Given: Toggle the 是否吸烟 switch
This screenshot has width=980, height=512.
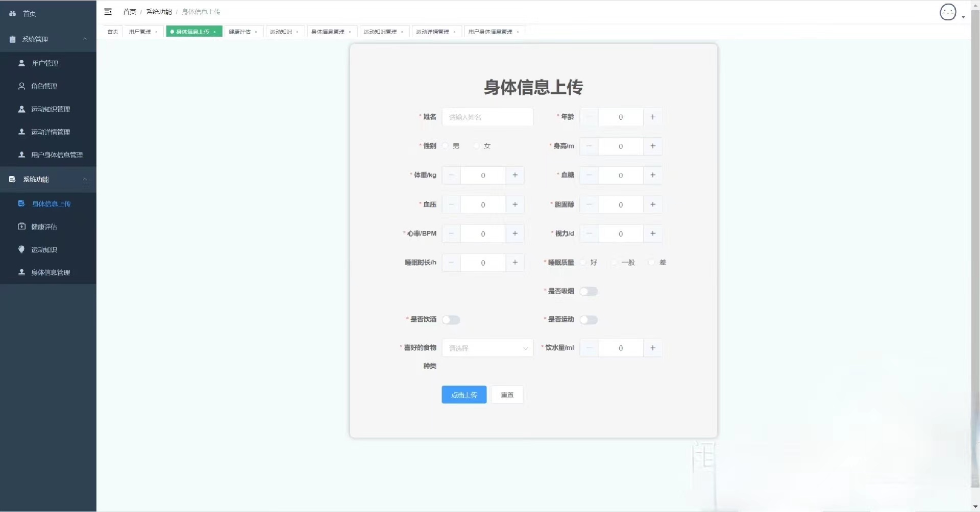Looking at the screenshot, I should click(589, 291).
